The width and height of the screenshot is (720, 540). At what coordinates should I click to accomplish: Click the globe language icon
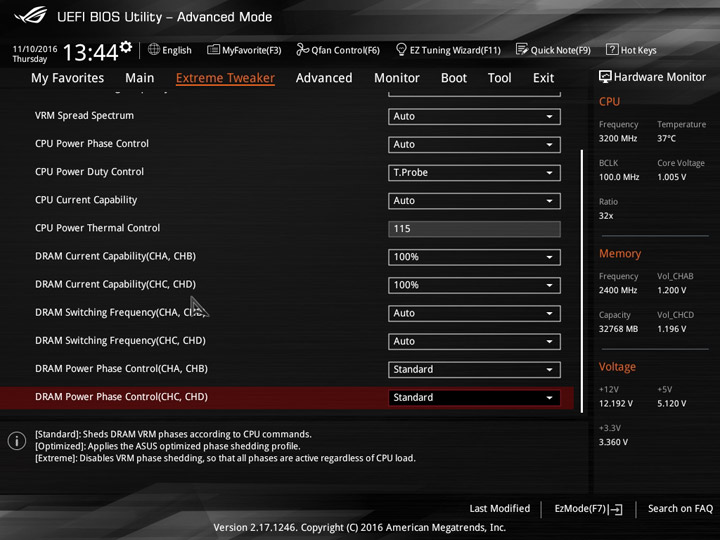tap(154, 49)
